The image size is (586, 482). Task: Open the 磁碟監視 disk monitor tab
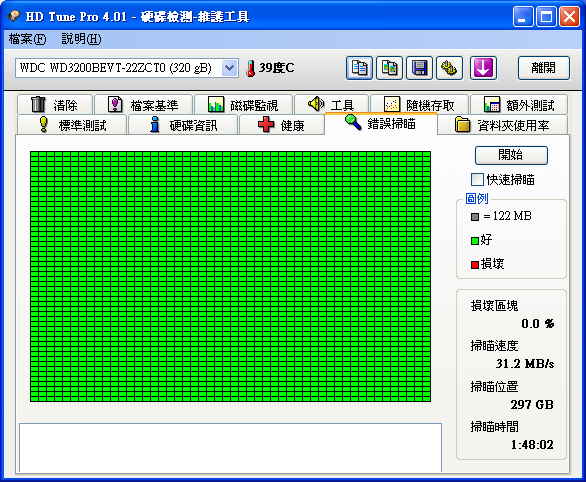point(243,105)
